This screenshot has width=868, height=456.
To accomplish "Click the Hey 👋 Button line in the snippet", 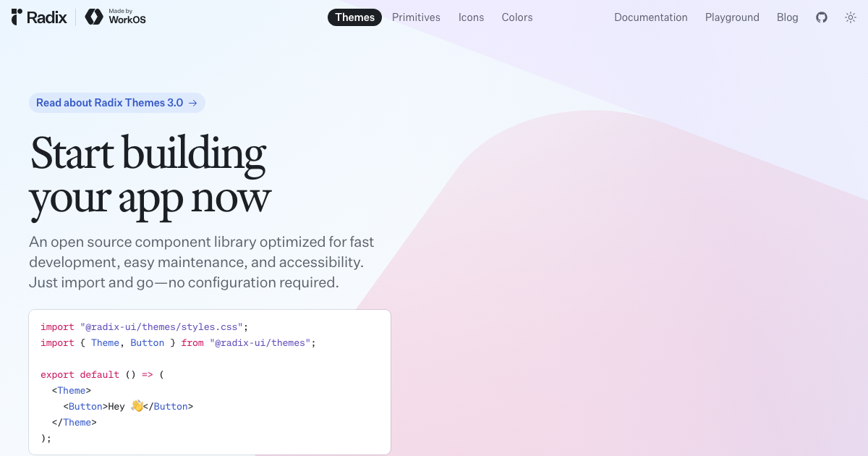I will click(128, 406).
